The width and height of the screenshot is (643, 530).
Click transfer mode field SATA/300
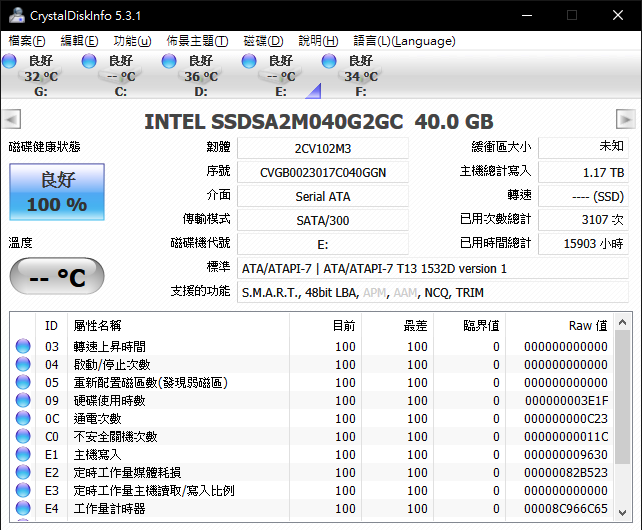[323, 221]
